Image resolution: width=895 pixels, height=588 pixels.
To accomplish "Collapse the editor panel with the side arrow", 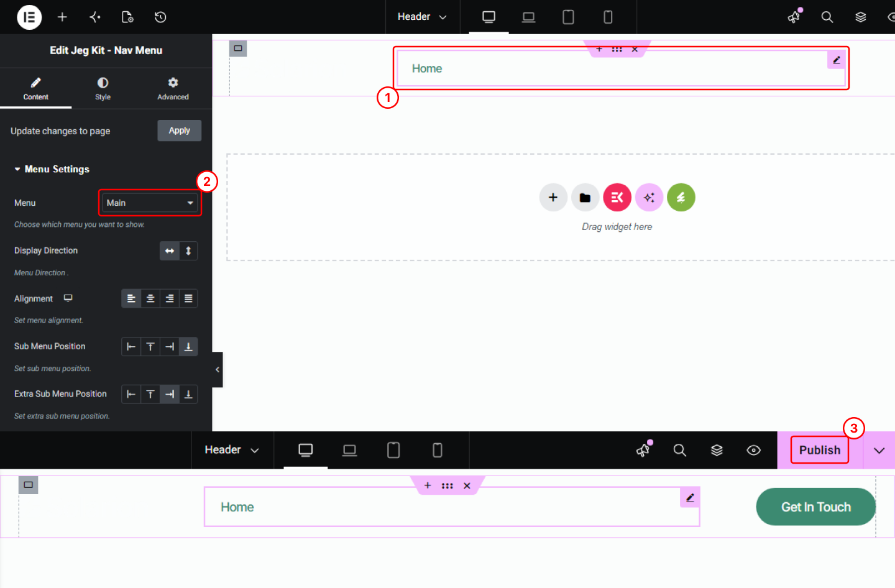I will pyautogui.click(x=217, y=369).
